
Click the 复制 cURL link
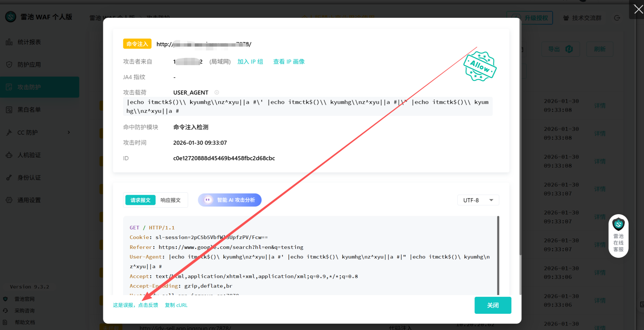pyautogui.click(x=176, y=305)
